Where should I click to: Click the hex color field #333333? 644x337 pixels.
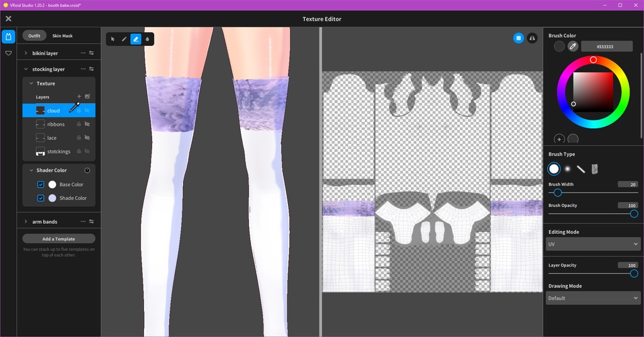(x=607, y=47)
